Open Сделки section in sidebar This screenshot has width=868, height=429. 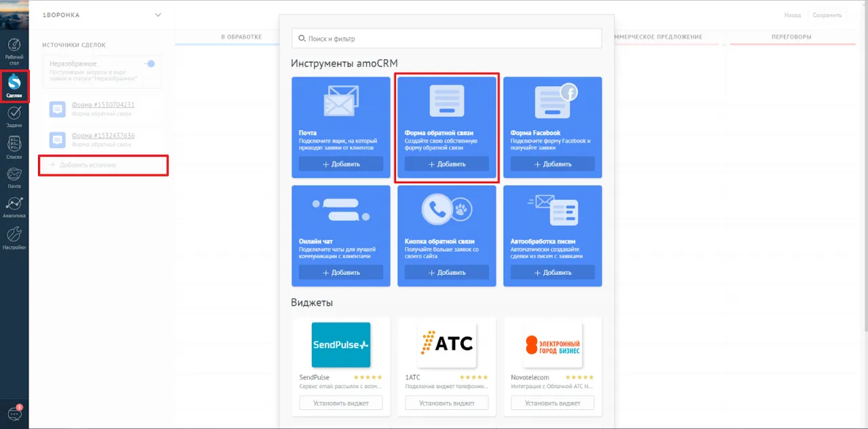[x=14, y=86]
